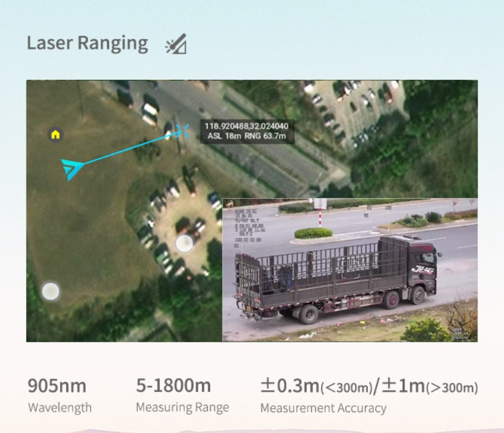Select the 5-1800m measuring range value
The width and height of the screenshot is (504, 433).
[173, 385]
